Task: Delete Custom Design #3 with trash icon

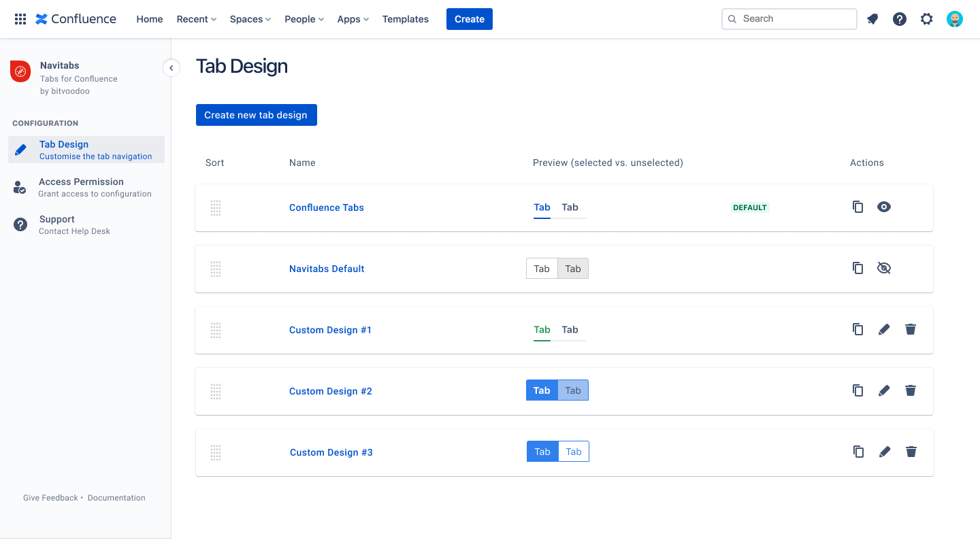Action: 911,452
